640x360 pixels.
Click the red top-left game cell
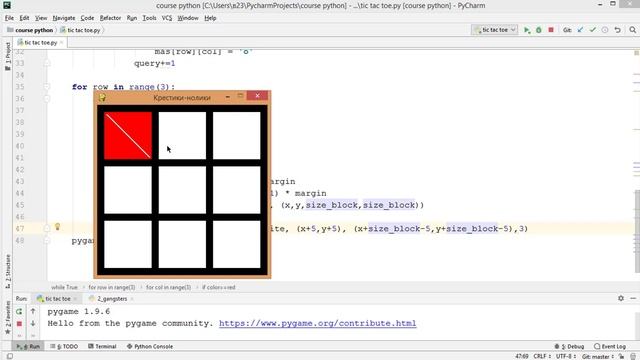tap(128, 136)
